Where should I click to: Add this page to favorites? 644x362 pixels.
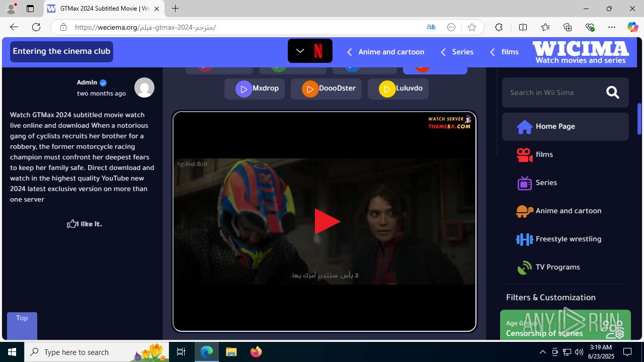(471, 27)
